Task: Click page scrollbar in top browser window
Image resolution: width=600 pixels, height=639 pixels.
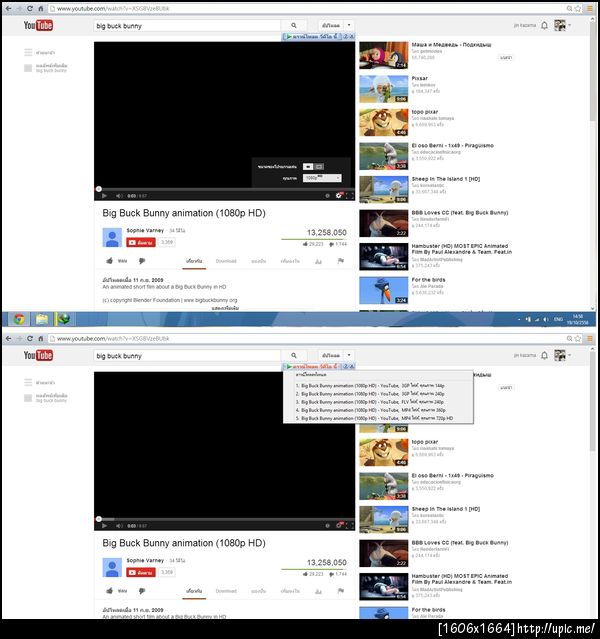Action: coord(593,71)
